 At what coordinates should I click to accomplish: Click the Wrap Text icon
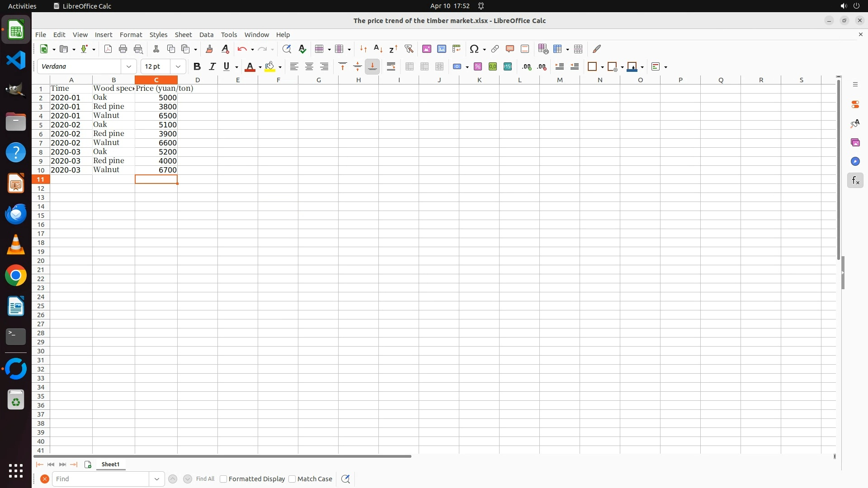[391, 66]
